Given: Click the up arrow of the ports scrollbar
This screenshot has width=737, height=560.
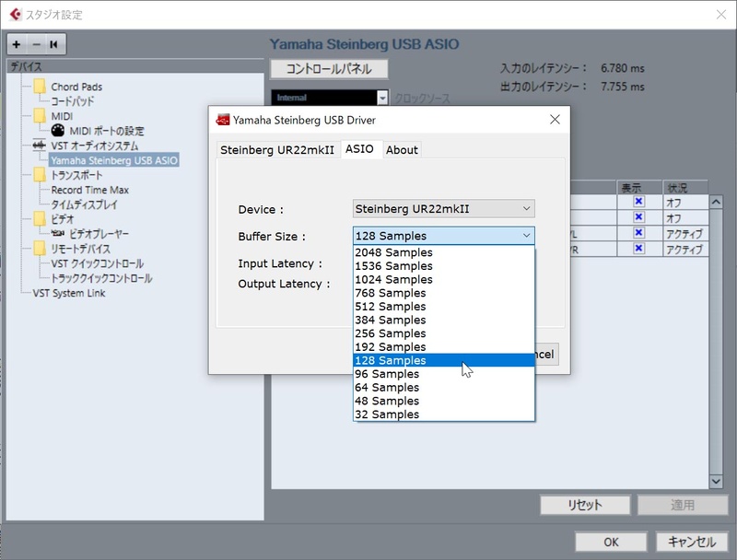Looking at the screenshot, I should click(x=716, y=202).
